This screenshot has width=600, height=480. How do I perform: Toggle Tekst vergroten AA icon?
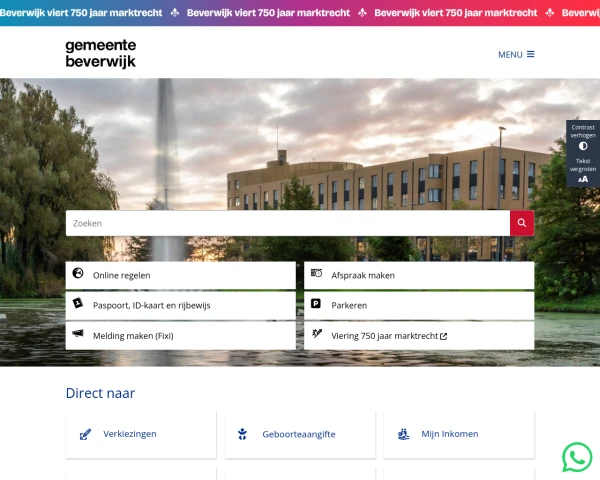[583, 179]
